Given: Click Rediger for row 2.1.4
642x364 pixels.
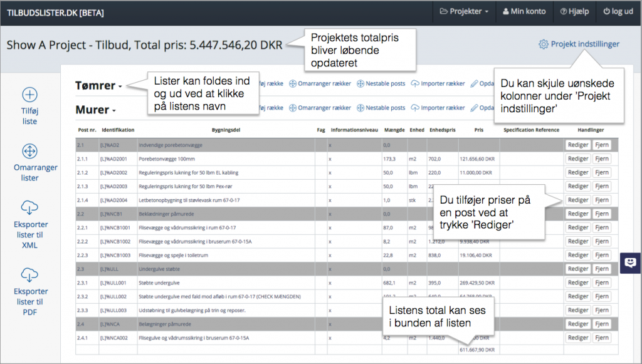Looking at the screenshot, I should [x=577, y=200].
